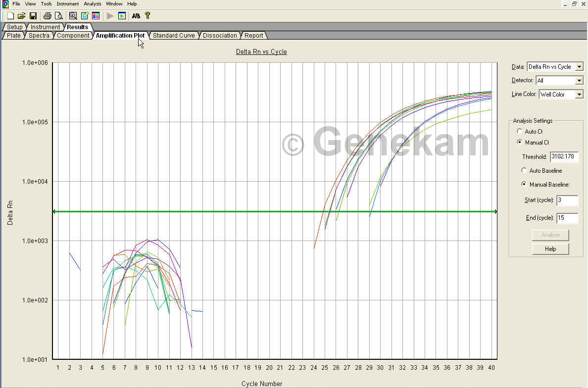Viewport: 588px width, 388px height.
Task: Click the "Delta Rn vs Cycle" plot title
Action: click(x=261, y=52)
